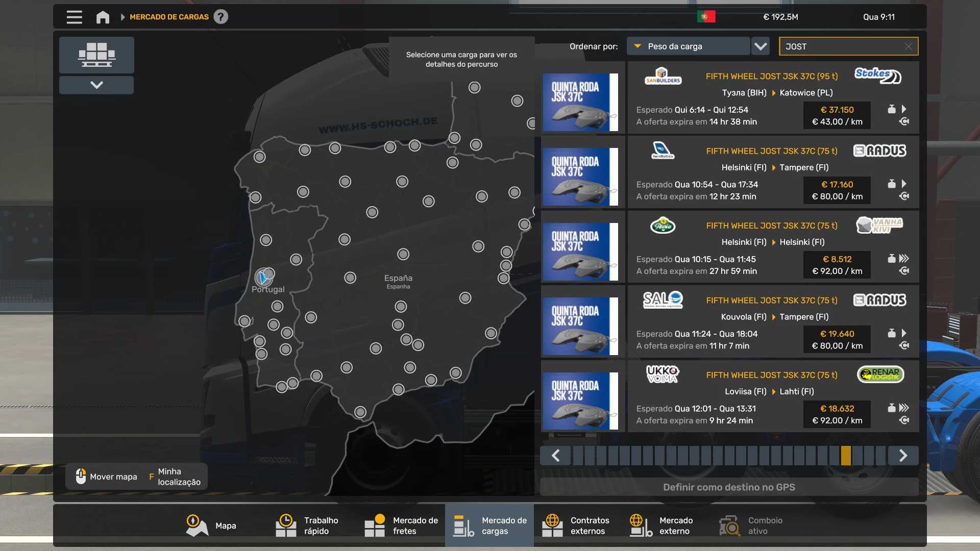Go to the previous page of jobs
The height and width of the screenshot is (551, 980).
click(556, 456)
